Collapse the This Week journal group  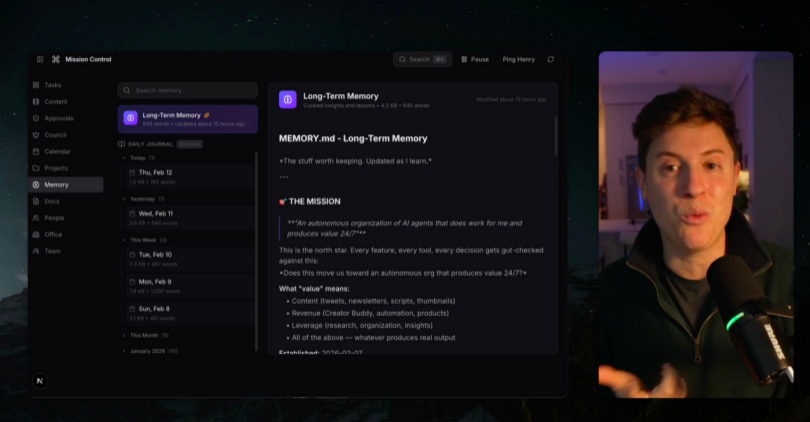tap(124, 240)
